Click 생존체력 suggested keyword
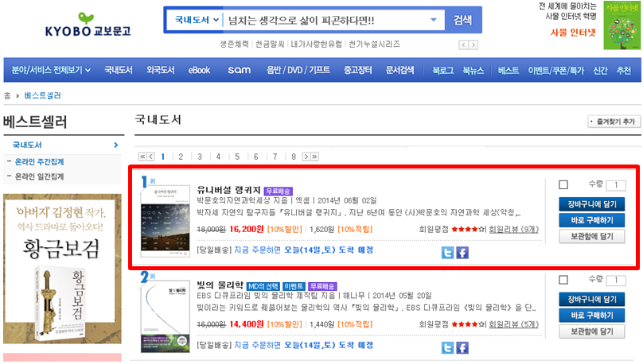643x364 pixels. (x=234, y=44)
